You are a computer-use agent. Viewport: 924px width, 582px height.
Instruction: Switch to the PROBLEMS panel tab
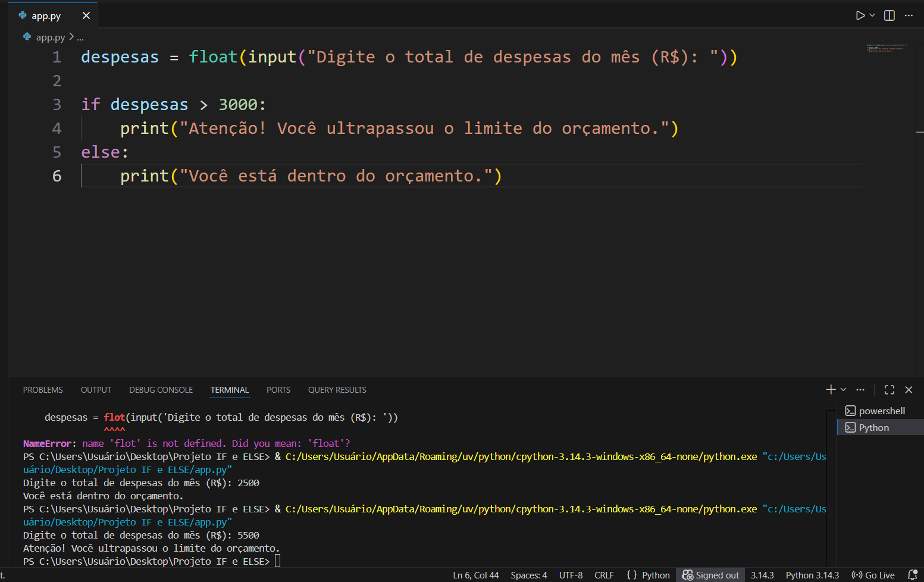[x=43, y=390]
